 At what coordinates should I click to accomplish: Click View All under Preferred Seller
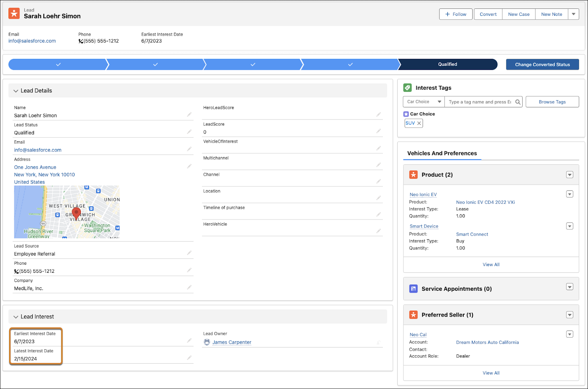point(491,373)
